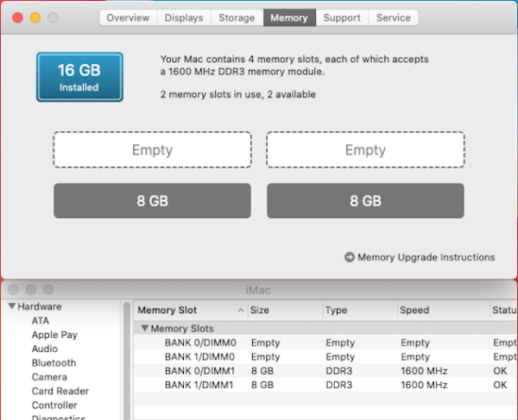Sort by the Size column header
Viewport: 518px width, 420px height.
[286, 310]
